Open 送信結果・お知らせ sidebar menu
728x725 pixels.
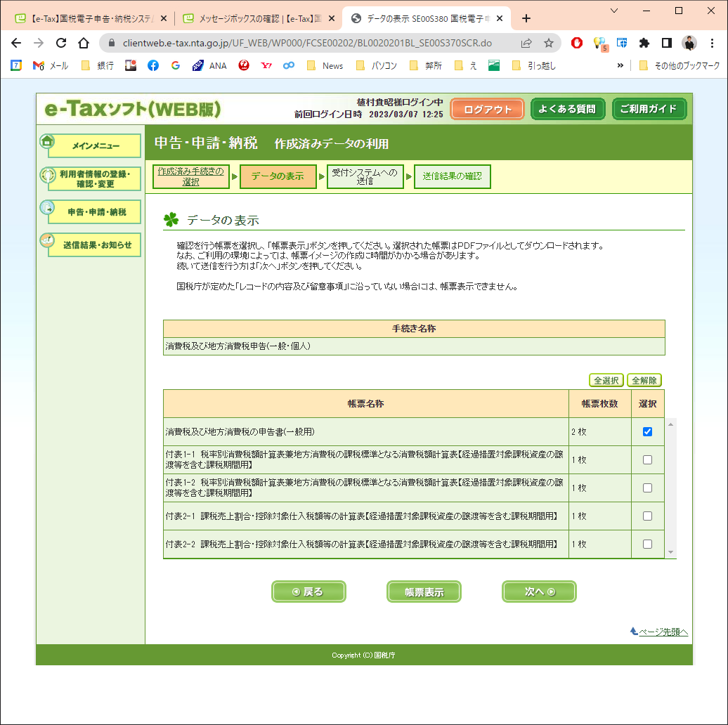[91, 244]
